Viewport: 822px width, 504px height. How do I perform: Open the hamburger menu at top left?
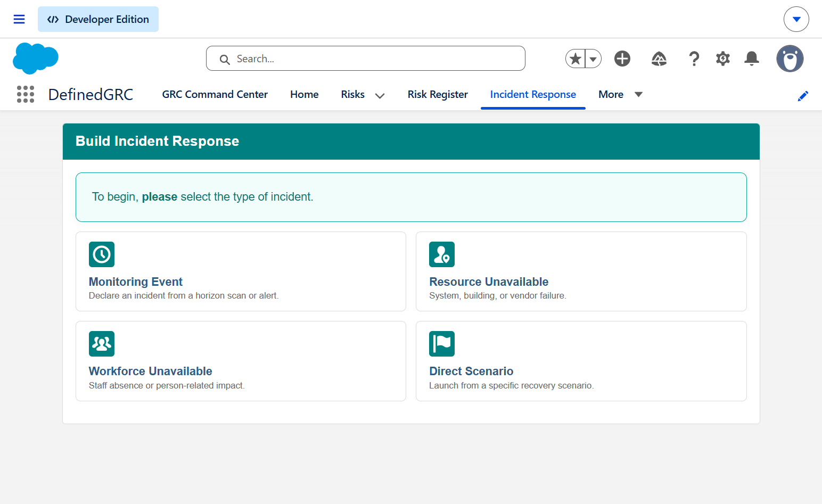pos(19,19)
